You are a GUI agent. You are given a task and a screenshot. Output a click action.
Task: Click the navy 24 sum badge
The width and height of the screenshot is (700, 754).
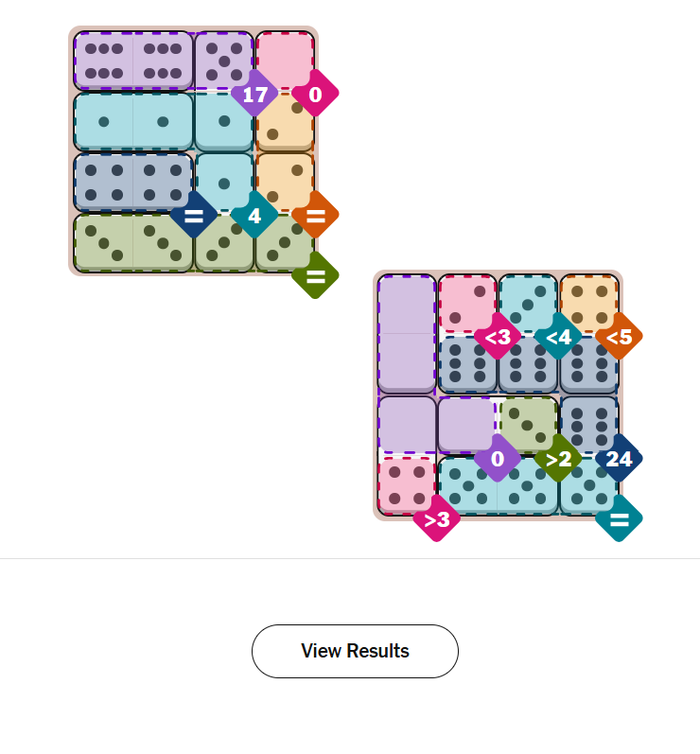pos(619,459)
